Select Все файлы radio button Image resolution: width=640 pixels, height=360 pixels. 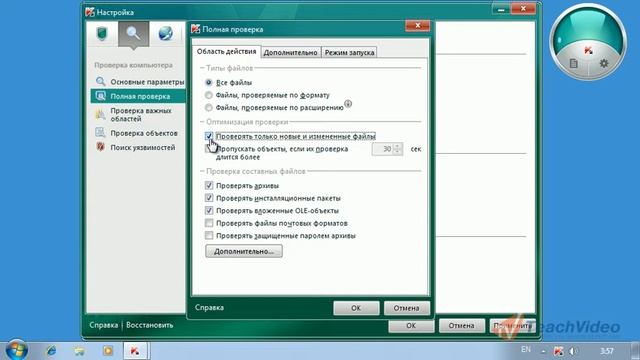209,82
